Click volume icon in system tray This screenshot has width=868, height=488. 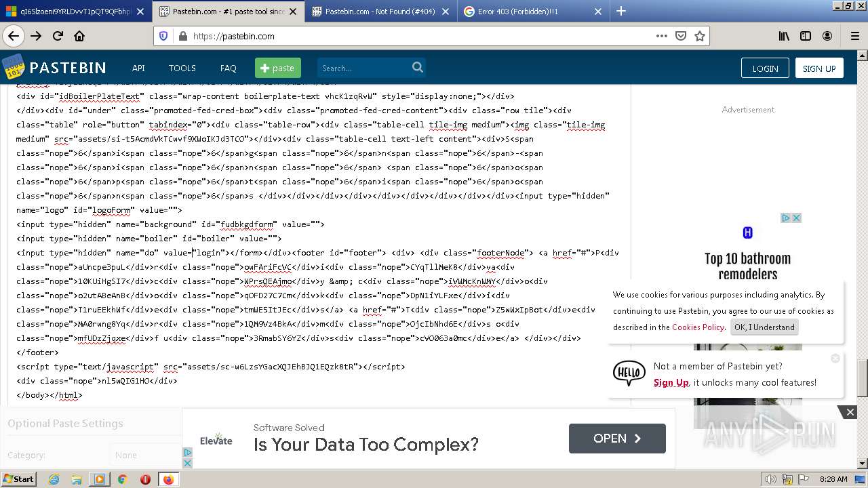(772, 479)
